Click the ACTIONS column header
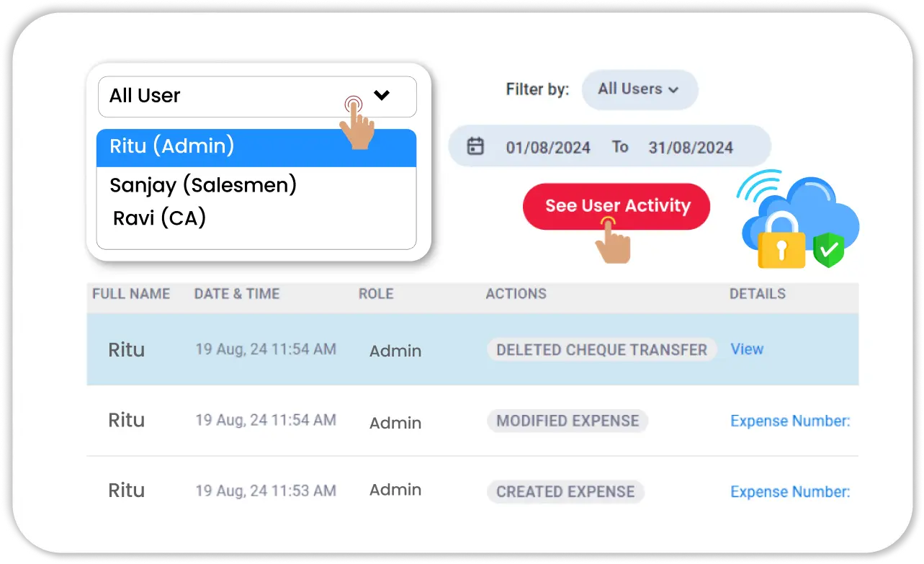 (x=516, y=294)
